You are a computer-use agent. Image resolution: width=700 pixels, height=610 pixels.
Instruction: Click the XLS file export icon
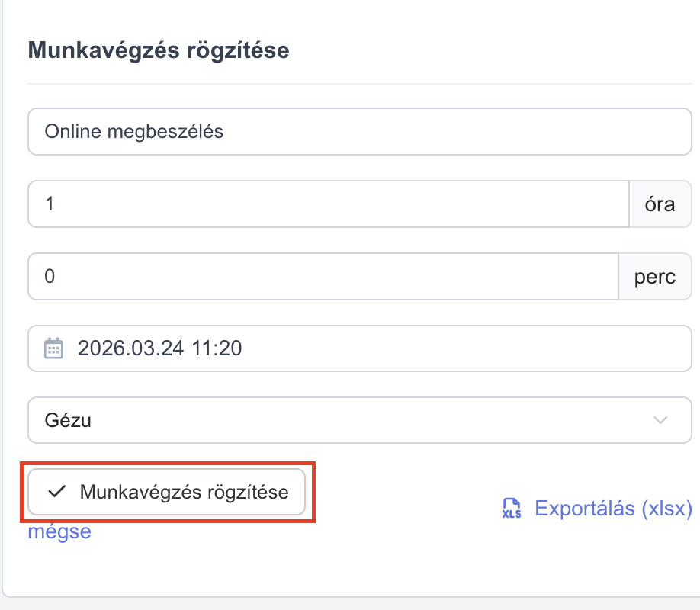(x=512, y=508)
